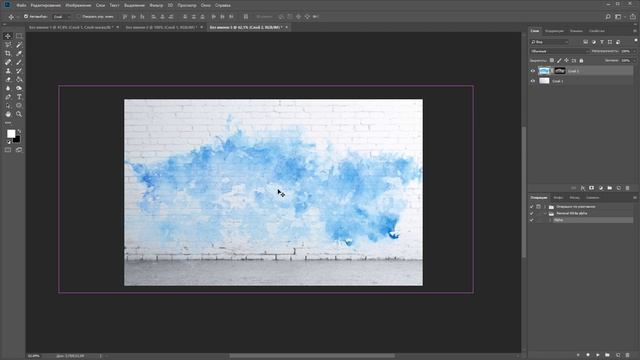This screenshot has width=640, height=360.
Task: Select the Dodge tool
Action: point(19,88)
